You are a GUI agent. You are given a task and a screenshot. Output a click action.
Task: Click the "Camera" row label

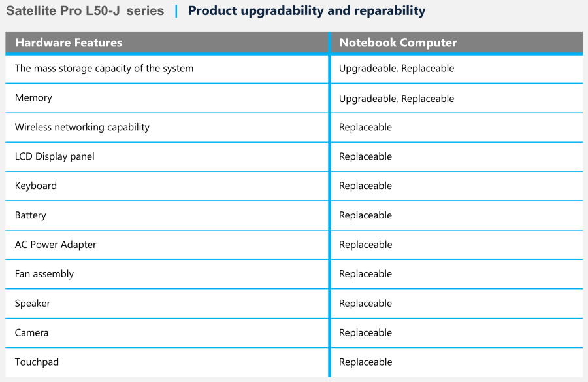point(32,334)
